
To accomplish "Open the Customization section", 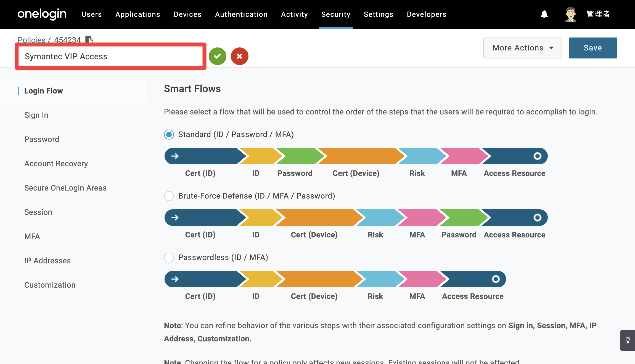I will [50, 285].
